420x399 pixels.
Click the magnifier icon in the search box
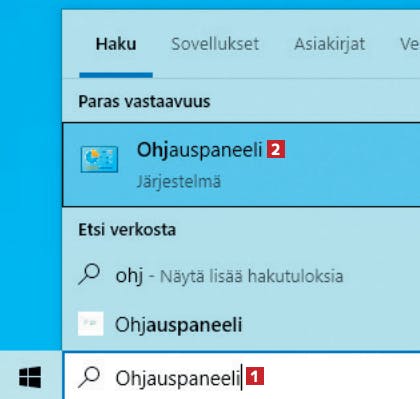(89, 377)
